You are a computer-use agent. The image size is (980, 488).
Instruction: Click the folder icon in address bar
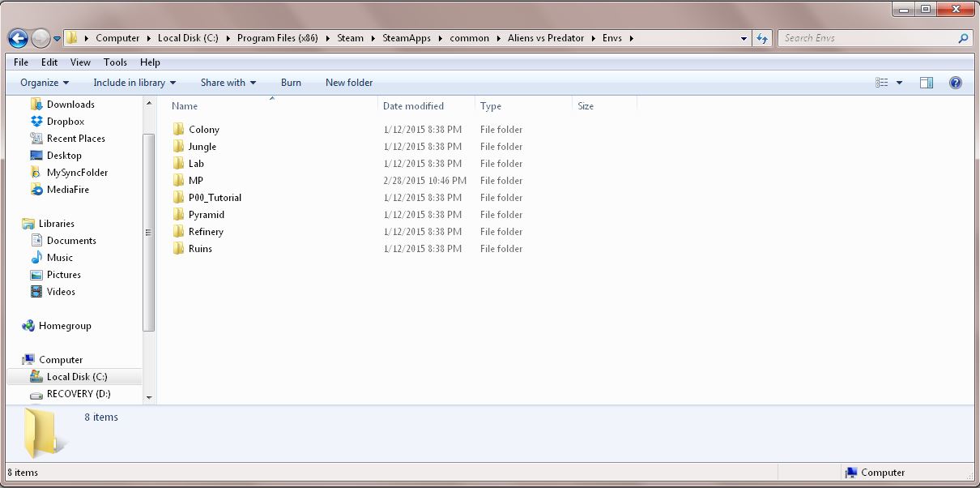coord(71,38)
